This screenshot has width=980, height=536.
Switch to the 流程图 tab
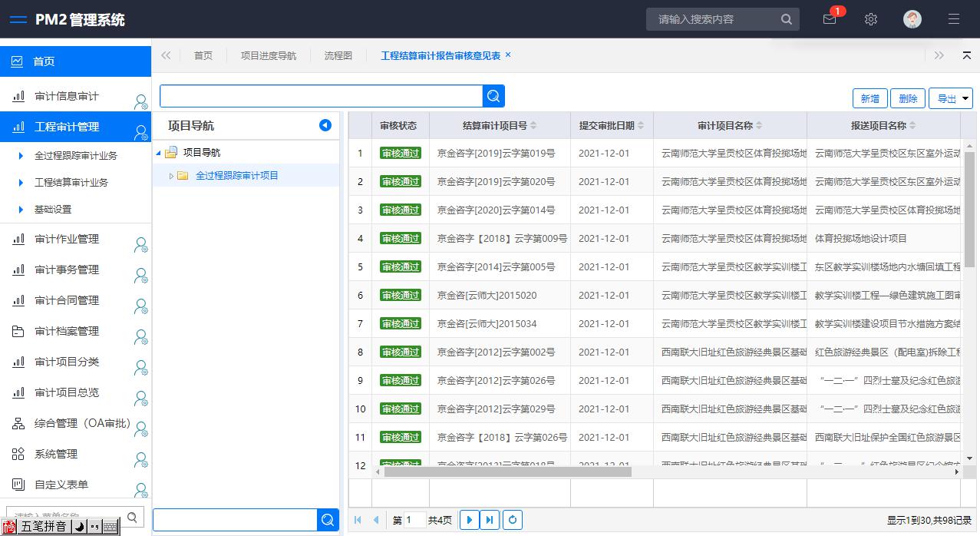(x=338, y=56)
